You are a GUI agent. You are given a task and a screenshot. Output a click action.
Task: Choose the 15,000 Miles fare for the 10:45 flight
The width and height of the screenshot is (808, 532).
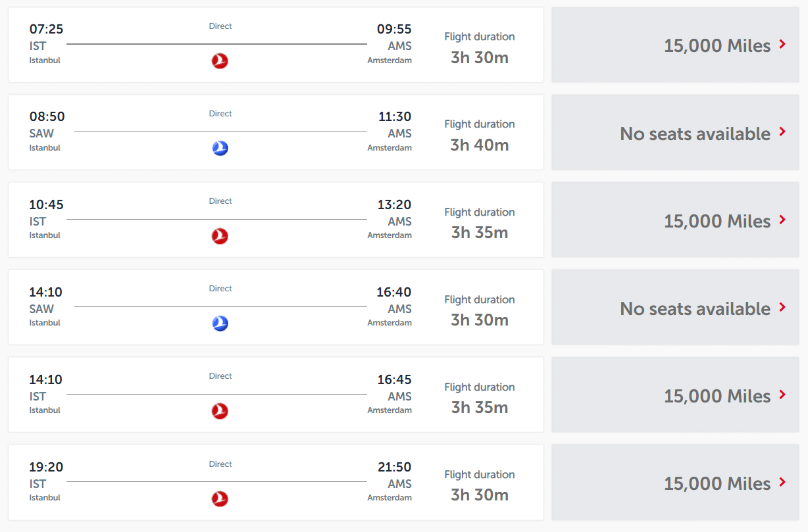[716, 221]
